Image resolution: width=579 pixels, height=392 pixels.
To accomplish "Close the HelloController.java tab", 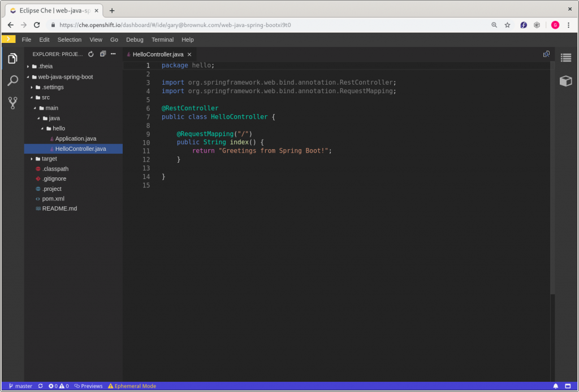I will click(189, 55).
